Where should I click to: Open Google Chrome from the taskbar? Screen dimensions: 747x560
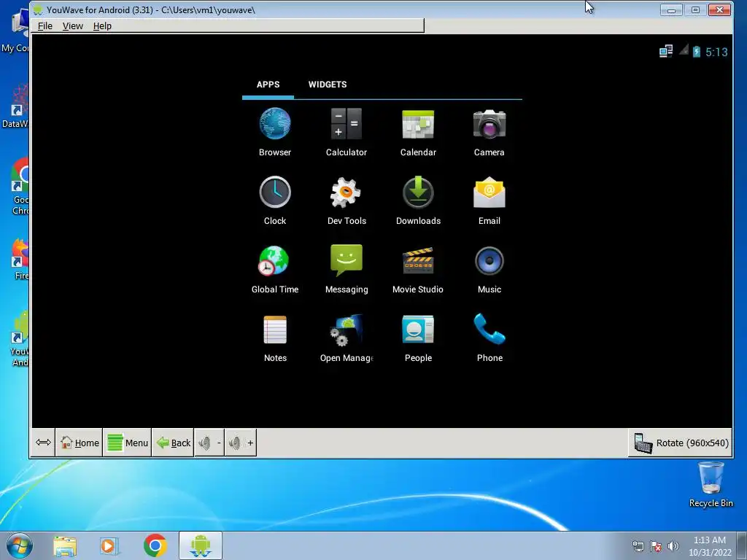pos(155,545)
